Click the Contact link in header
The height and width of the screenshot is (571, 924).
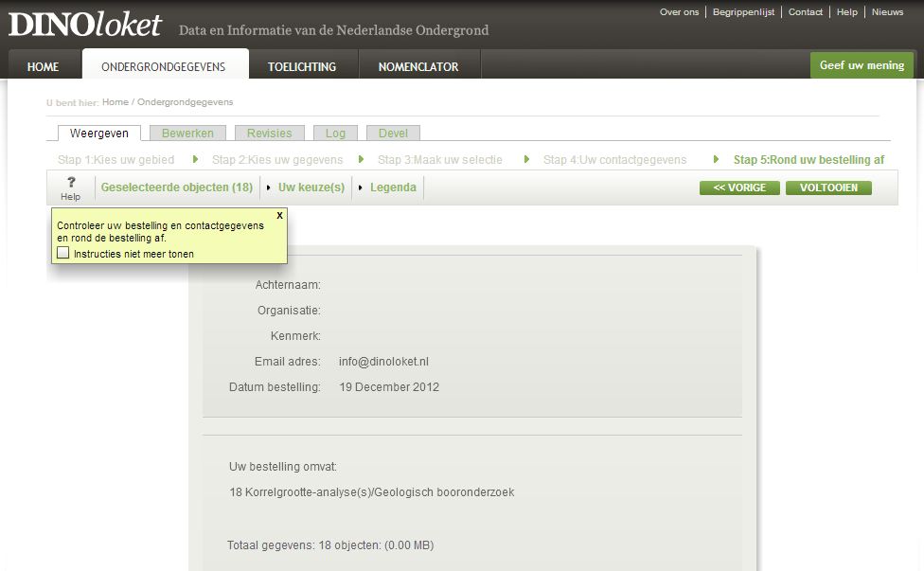pos(806,12)
